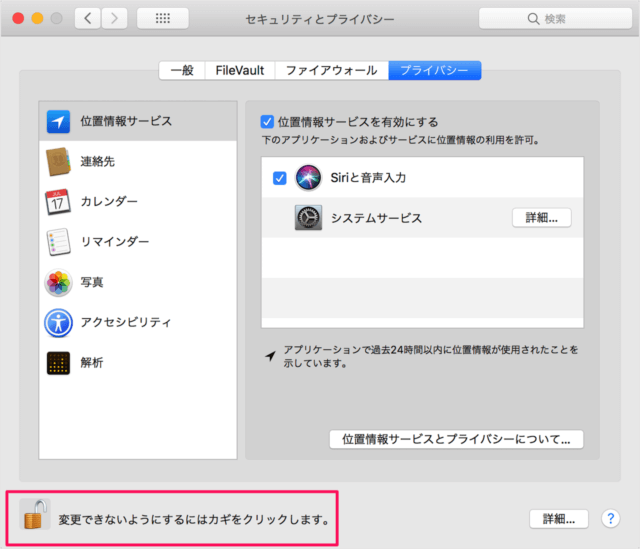Image resolution: width=640 pixels, height=549 pixels.
Task: Click the システムサービス label
Action: [376, 218]
